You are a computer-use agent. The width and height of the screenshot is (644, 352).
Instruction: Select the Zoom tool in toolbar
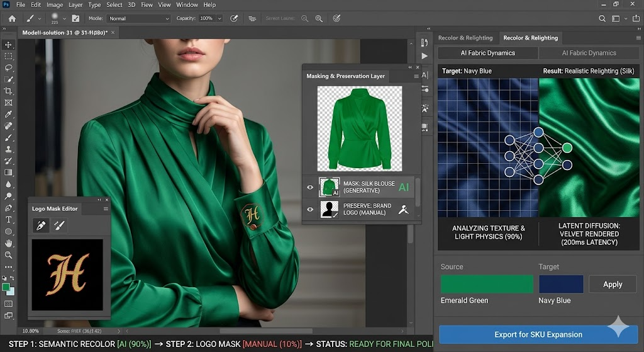click(8, 255)
